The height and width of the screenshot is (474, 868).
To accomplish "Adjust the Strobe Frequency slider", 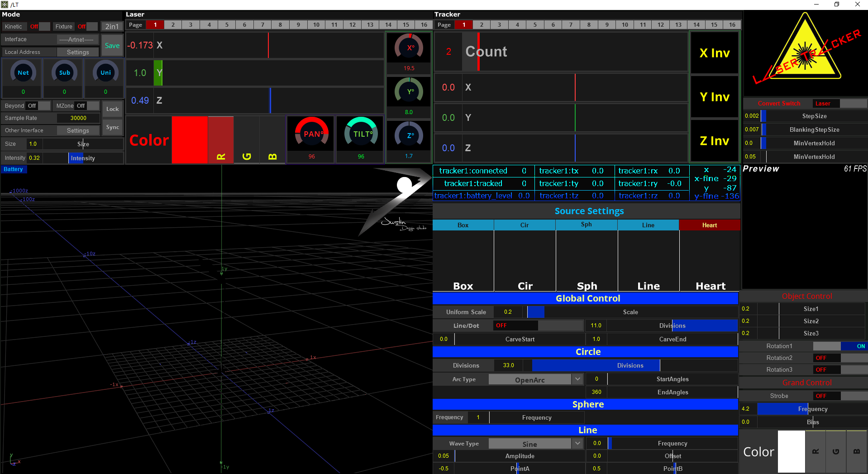I will pyautogui.click(x=812, y=409).
